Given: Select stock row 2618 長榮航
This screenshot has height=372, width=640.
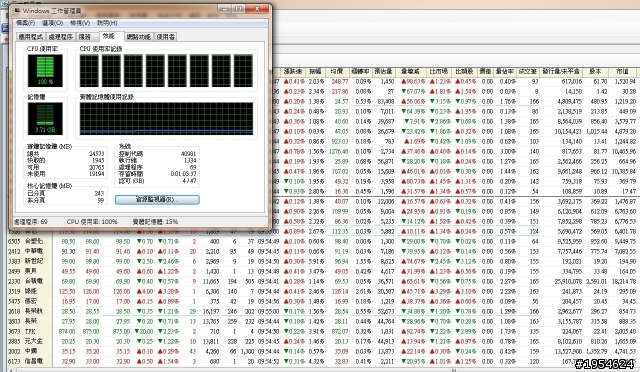Looking at the screenshot, I should point(322,311).
